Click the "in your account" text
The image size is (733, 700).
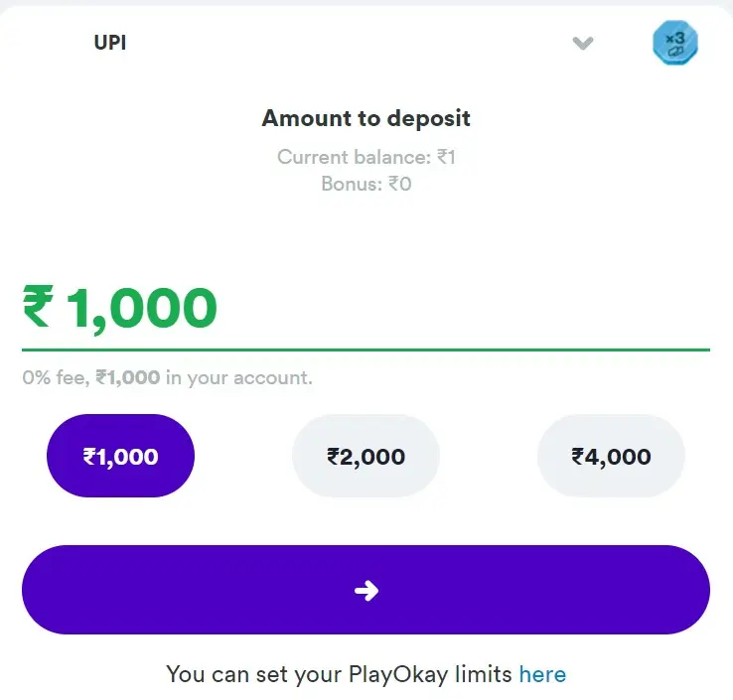pos(238,378)
